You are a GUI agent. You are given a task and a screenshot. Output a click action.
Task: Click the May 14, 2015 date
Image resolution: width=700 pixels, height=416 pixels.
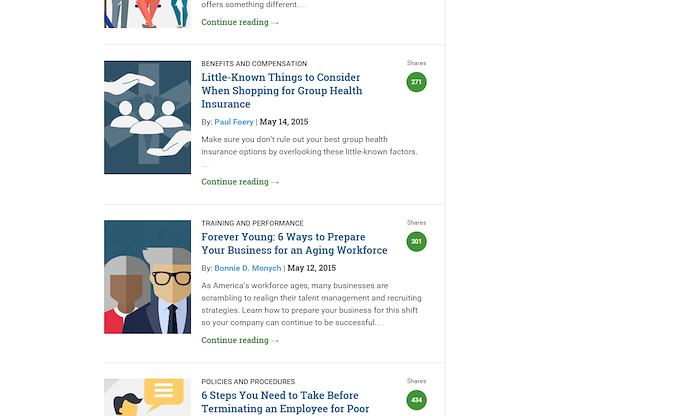coord(284,122)
